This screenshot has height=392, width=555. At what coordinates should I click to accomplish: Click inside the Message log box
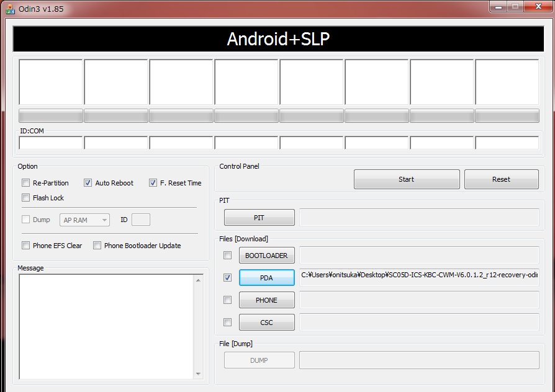(106, 326)
